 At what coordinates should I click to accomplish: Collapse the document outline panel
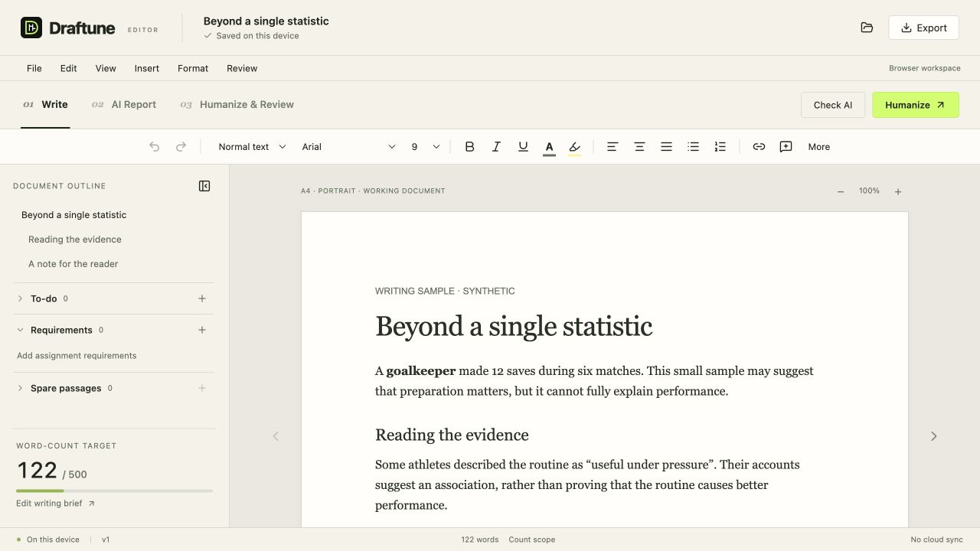[x=204, y=186]
